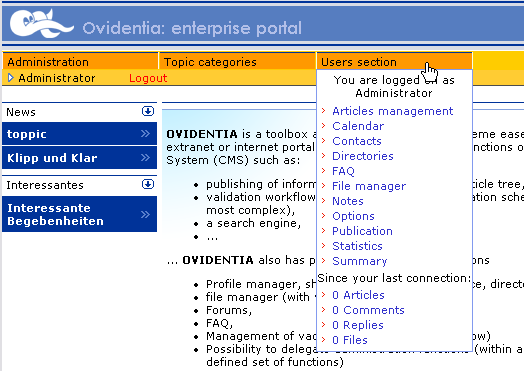This screenshot has height=371, width=524.
Task: Click the chevron icon on toppic
Action: click(145, 134)
